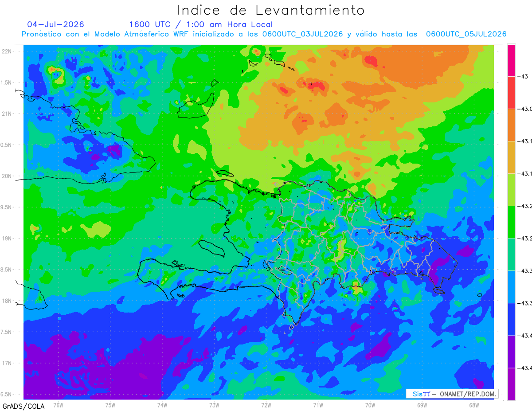Select the yellow-green legend color block
532x411 pixels.
(x=511, y=189)
